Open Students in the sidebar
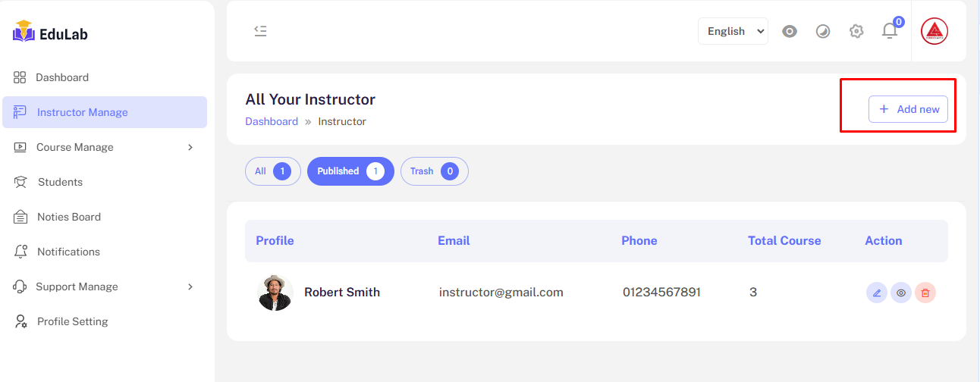Viewport: 980px width, 382px height. point(60,182)
